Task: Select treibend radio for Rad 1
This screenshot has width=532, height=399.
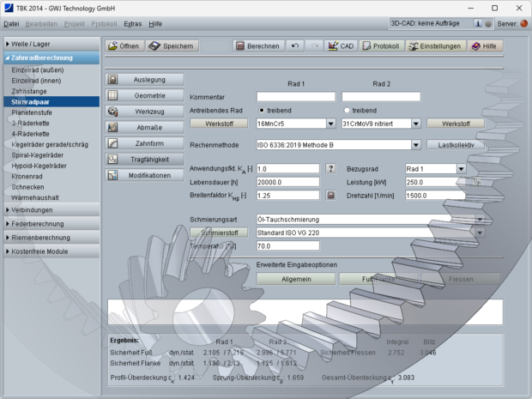Action: tap(262, 111)
